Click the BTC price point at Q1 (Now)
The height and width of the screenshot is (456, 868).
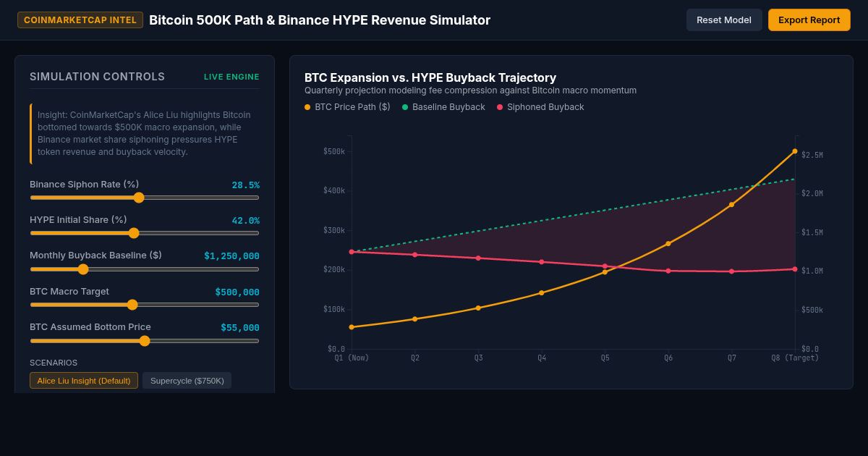click(x=352, y=327)
